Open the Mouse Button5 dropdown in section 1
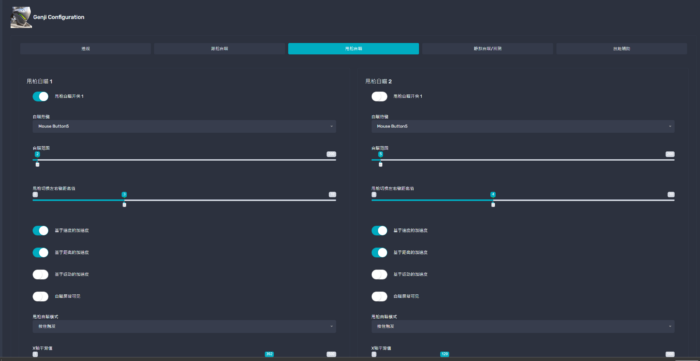 tap(184, 126)
